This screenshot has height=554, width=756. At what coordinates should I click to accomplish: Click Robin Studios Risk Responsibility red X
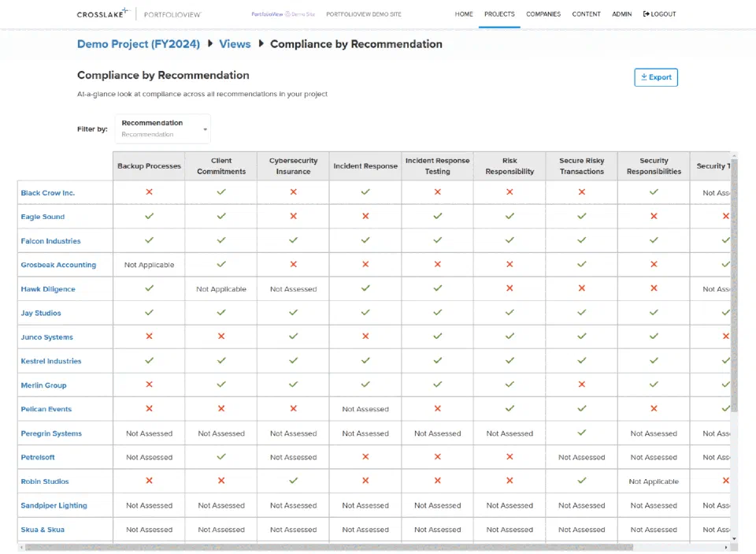pyautogui.click(x=510, y=481)
